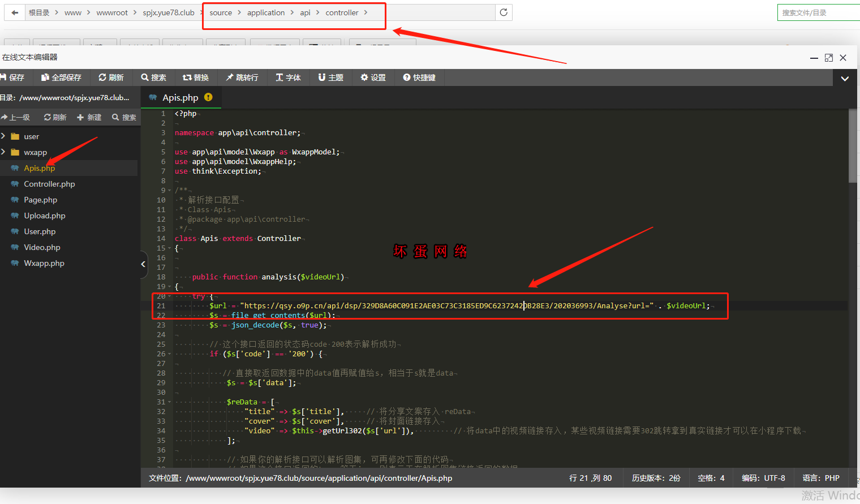Screen dimensions: 860x504
Task: Change encoding via 编码: UTF-8 entry
Action: click(x=763, y=478)
